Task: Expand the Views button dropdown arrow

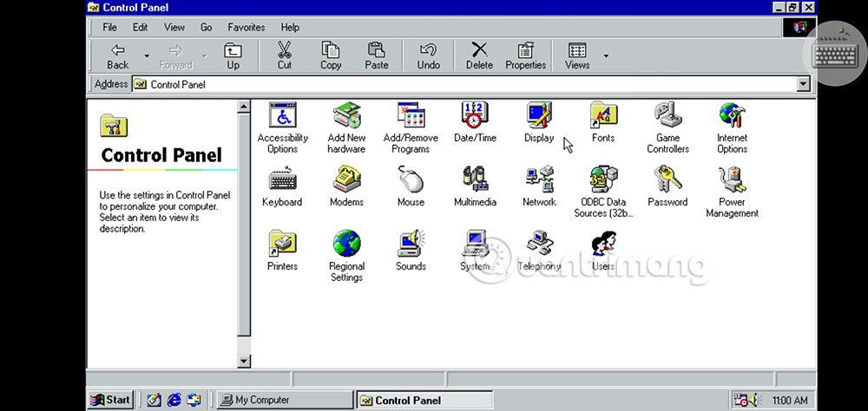Action: coord(606,56)
